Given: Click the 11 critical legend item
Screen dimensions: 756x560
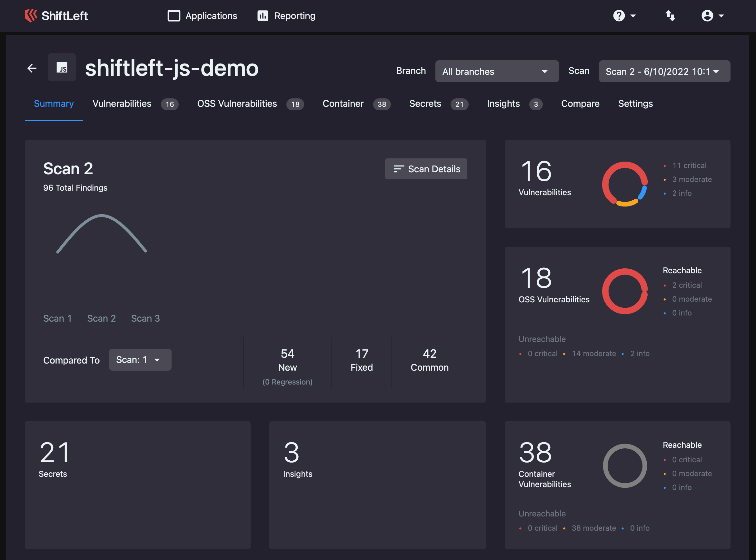Looking at the screenshot, I should pos(689,165).
